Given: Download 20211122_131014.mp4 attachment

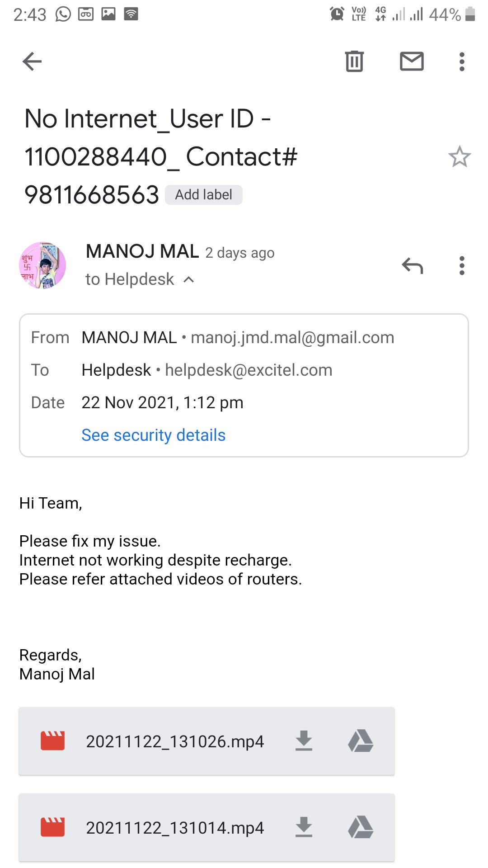Looking at the screenshot, I should tap(304, 827).
